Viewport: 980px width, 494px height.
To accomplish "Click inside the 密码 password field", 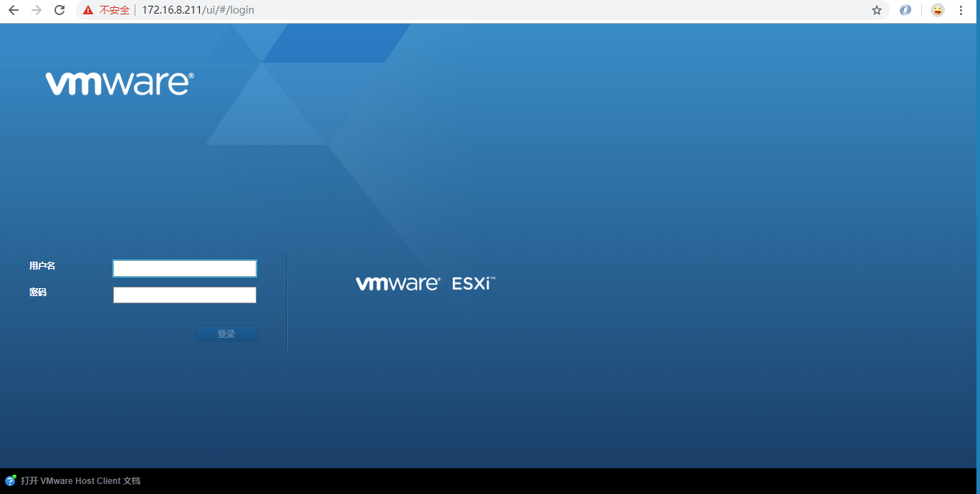I will (184, 295).
